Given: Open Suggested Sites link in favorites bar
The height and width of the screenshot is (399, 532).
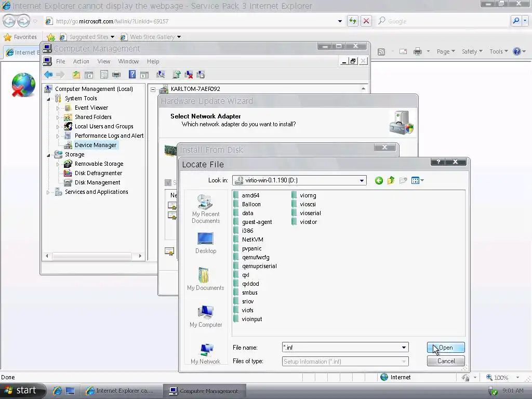Looking at the screenshot, I should 87,37.
